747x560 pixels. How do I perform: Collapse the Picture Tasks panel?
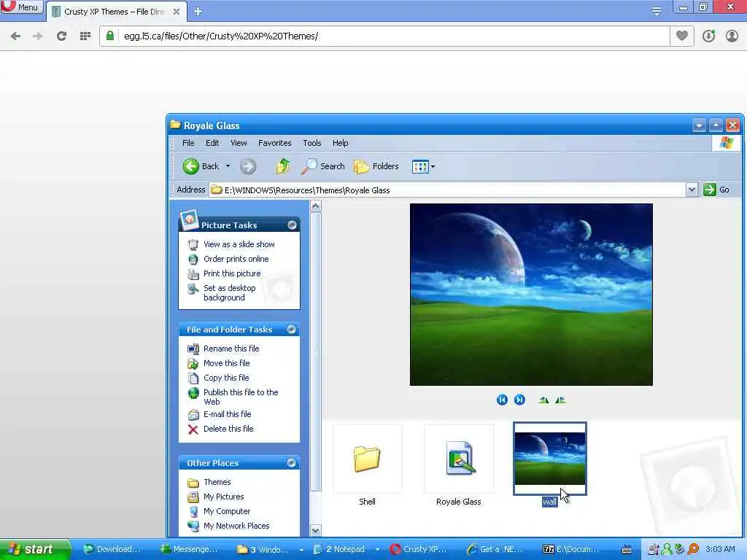292,225
